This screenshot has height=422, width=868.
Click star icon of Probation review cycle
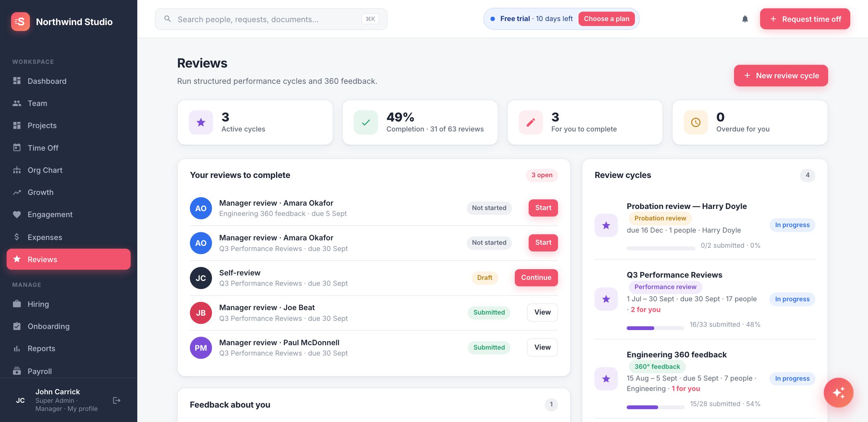pyautogui.click(x=606, y=225)
